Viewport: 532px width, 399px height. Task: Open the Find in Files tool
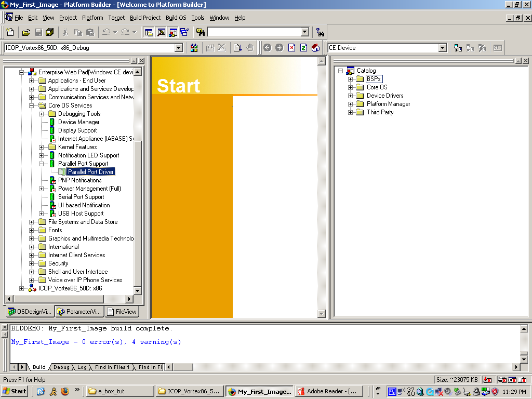199,32
